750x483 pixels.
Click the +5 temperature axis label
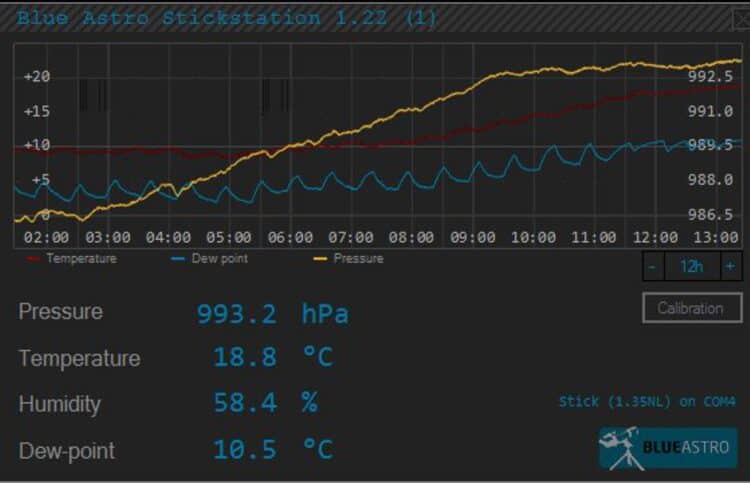coord(41,180)
